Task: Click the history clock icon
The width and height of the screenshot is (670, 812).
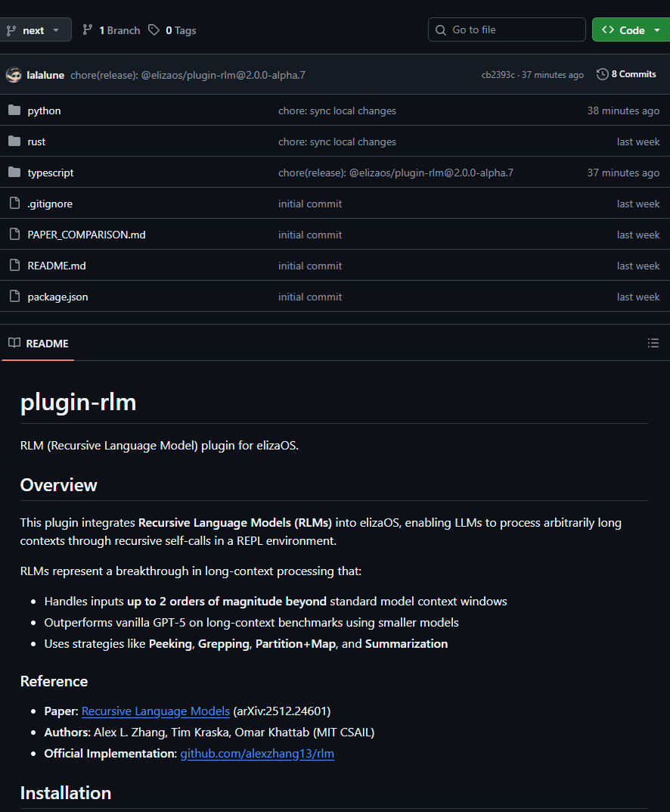Action: tap(602, 74)
